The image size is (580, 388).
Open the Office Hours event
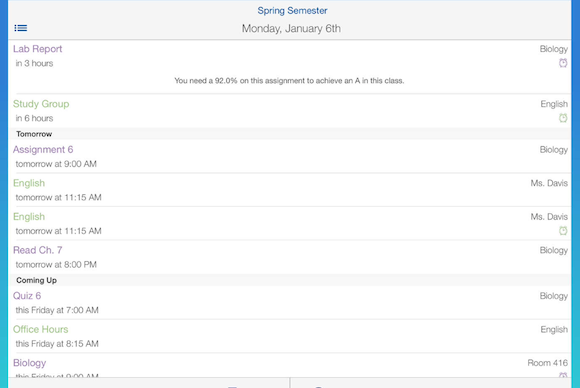41,330
